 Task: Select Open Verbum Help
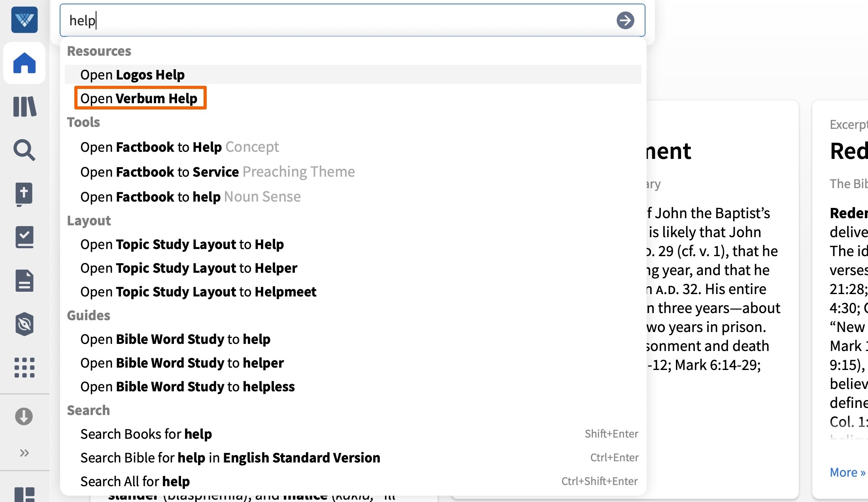[140, 98]
